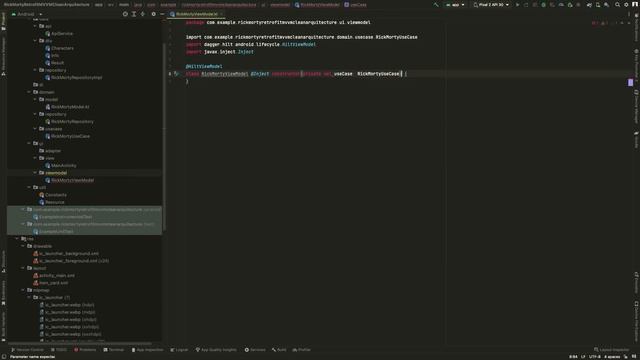This screenshot has width=640, height=360.
Task: Click the gutter run icon beside class line
Action: [x=176, y=74]
